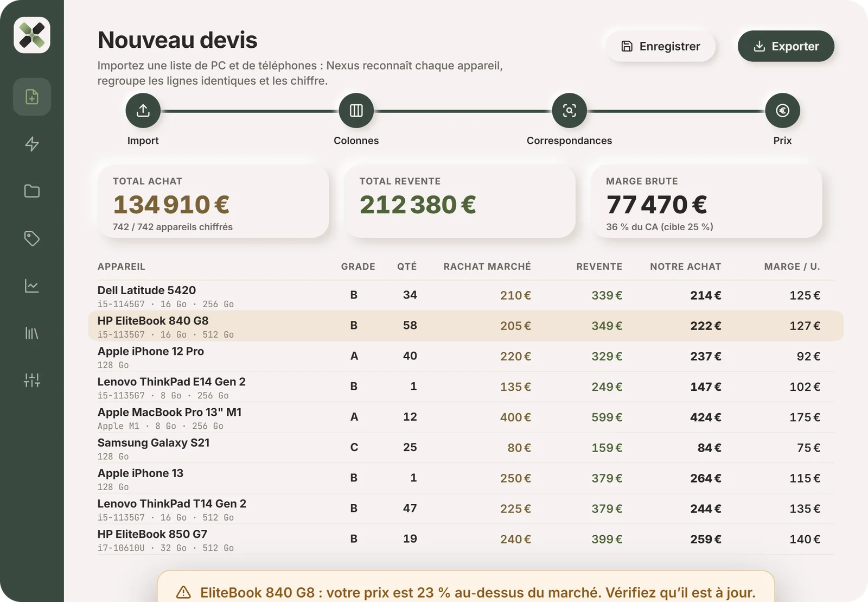Open the library books sidebar icon
Viewport: 868px width, 602px height.
(x=32, y=333)
